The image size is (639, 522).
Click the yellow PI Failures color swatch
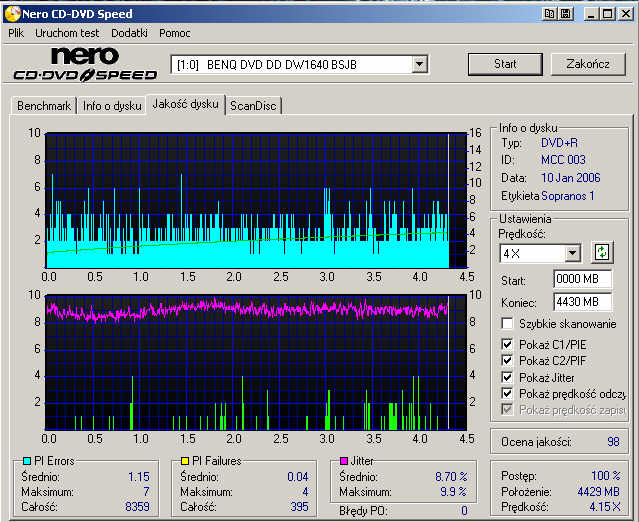point(185,461)
